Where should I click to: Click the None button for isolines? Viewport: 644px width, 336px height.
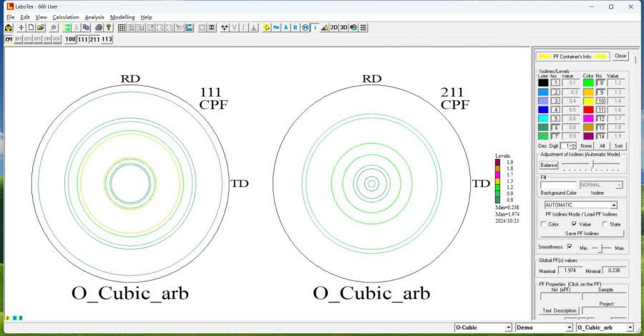[586, 146]
